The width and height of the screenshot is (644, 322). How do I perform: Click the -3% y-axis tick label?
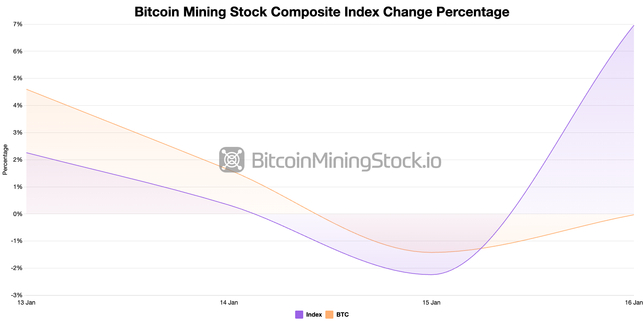pyautogui.click(x=17, y=295)
